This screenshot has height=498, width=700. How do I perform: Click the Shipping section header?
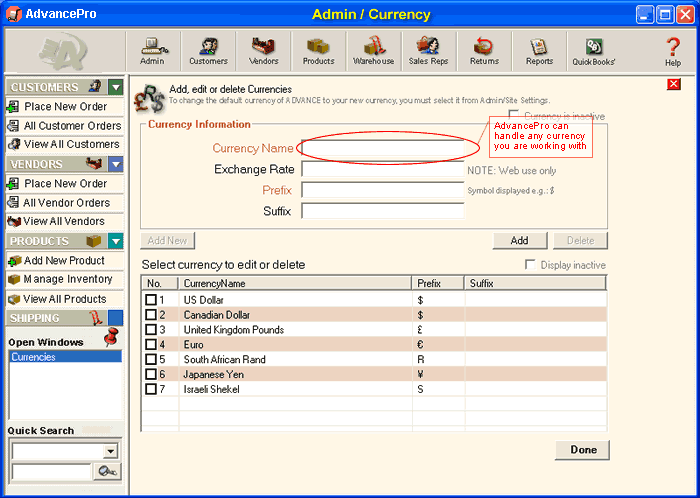(x=56, y=318)
